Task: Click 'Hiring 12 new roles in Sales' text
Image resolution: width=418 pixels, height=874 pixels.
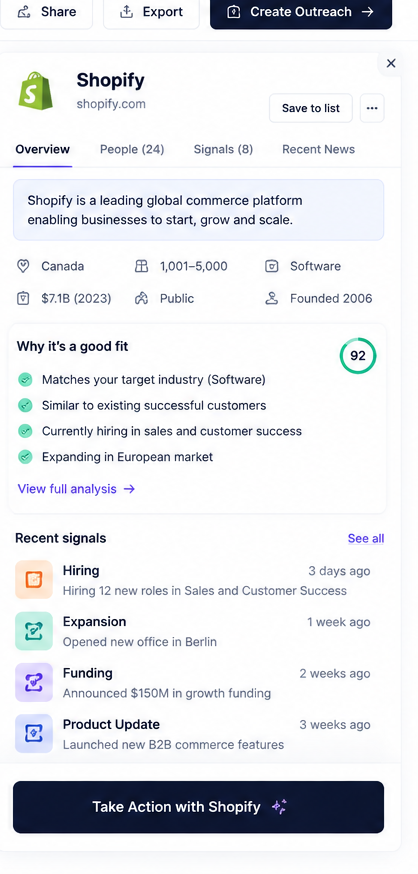Action: click(205, 591)
